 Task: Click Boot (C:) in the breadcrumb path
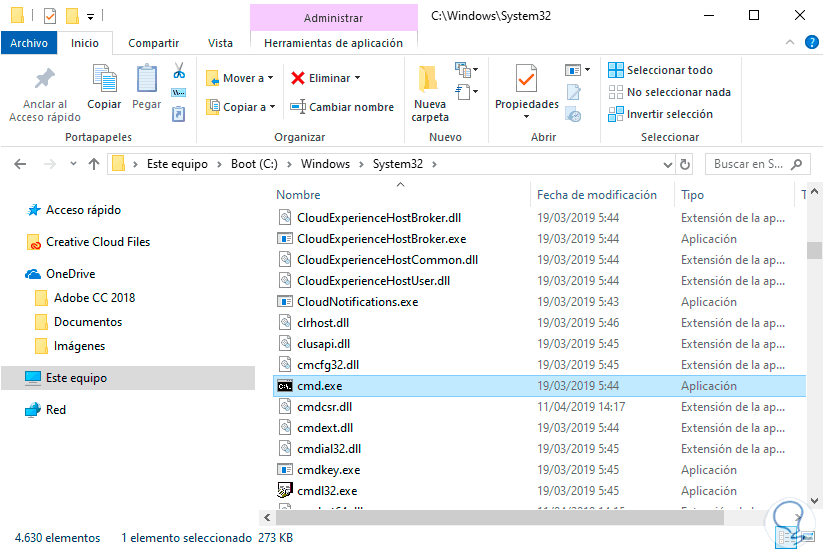[254, 164]
